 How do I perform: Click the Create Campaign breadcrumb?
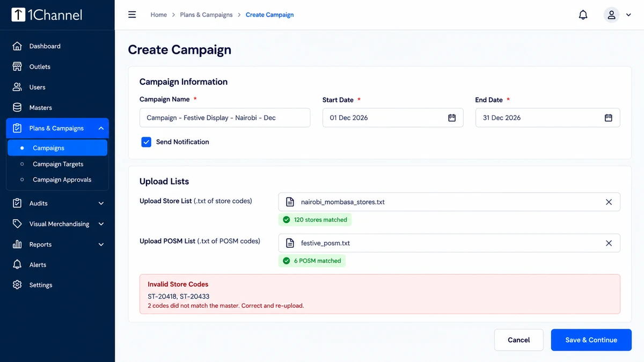pyautogui.click(x=269, y=15)
